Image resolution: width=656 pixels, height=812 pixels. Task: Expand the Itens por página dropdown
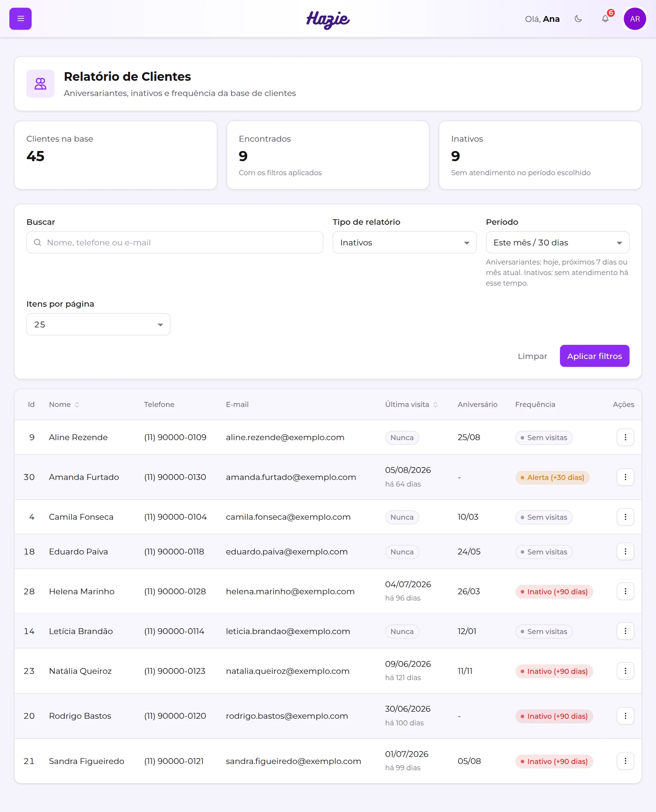[x=98, y=324]
